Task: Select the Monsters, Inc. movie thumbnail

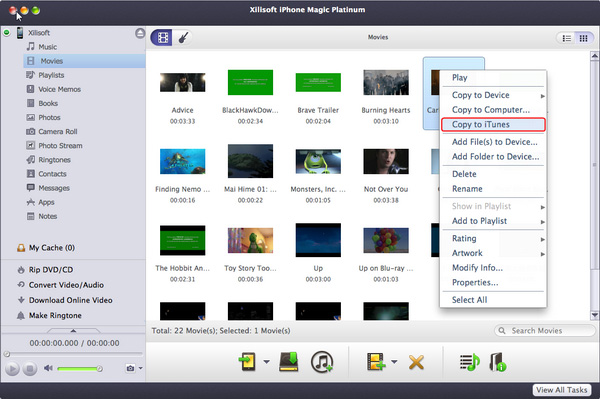Action: pyautogui.click(x=318, y=161)
